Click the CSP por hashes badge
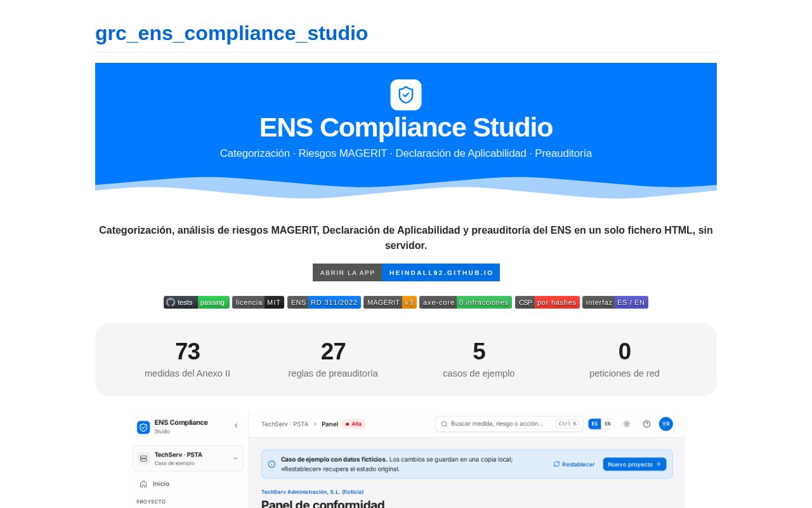This screenshot has width=812, height=508. [547, 302]
